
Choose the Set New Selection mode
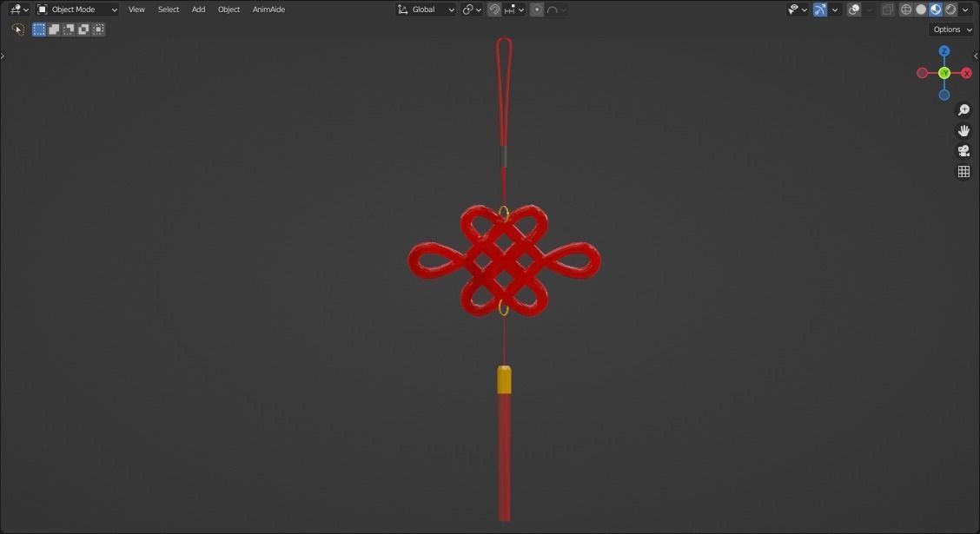coord(39,30)
